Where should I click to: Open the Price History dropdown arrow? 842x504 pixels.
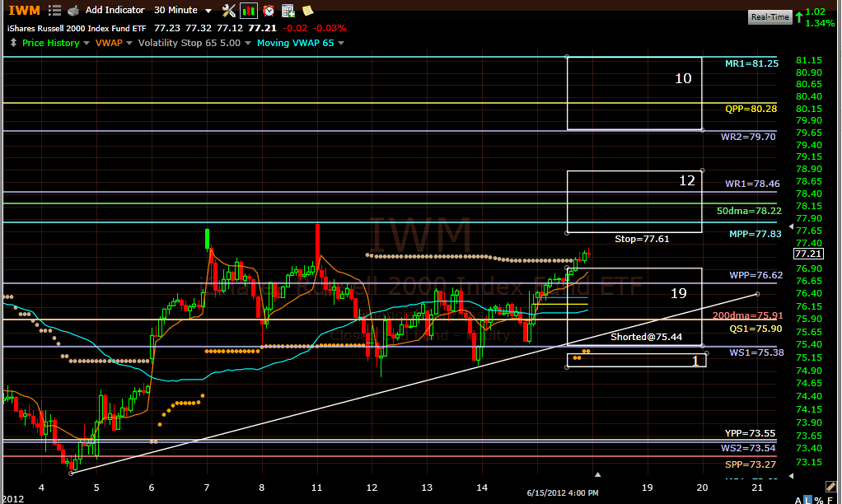[86, 43]
